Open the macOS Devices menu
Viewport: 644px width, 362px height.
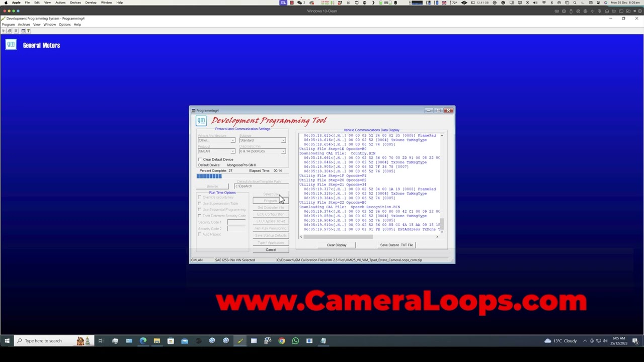[x=75, y=3]
